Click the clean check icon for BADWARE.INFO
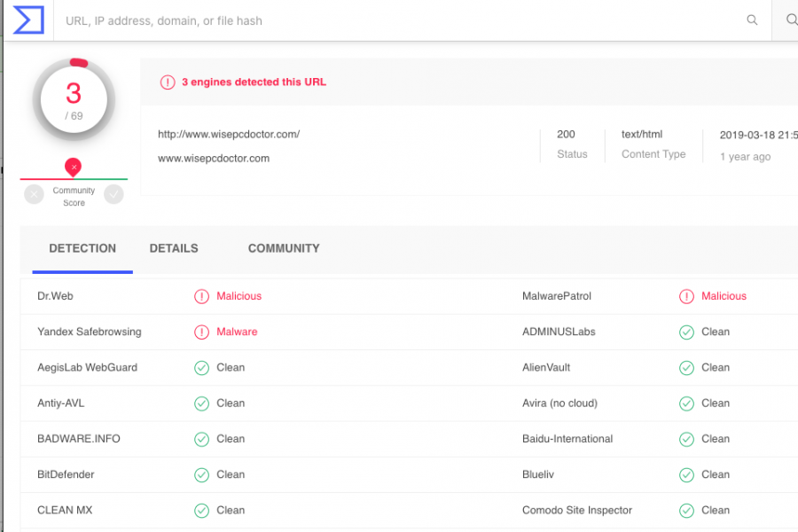The height and width of the screenshot is (532, 798). [201, 439]
